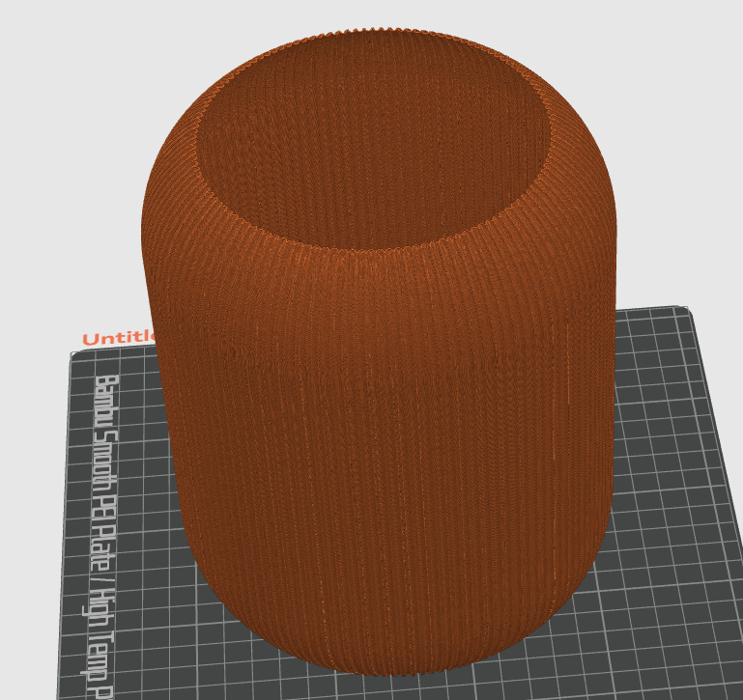Click the build plate's top-left corner

(x=73, y=354)
